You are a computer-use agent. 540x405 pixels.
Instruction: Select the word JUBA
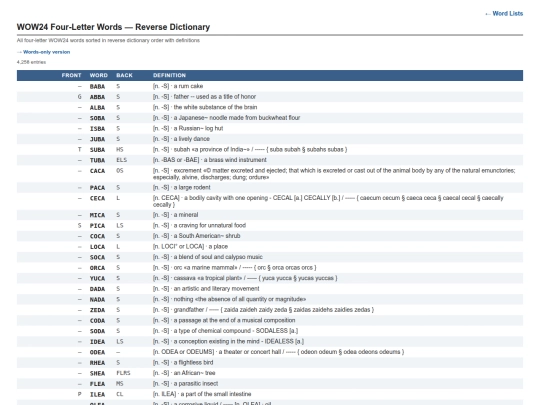click(x=97, y=139)
